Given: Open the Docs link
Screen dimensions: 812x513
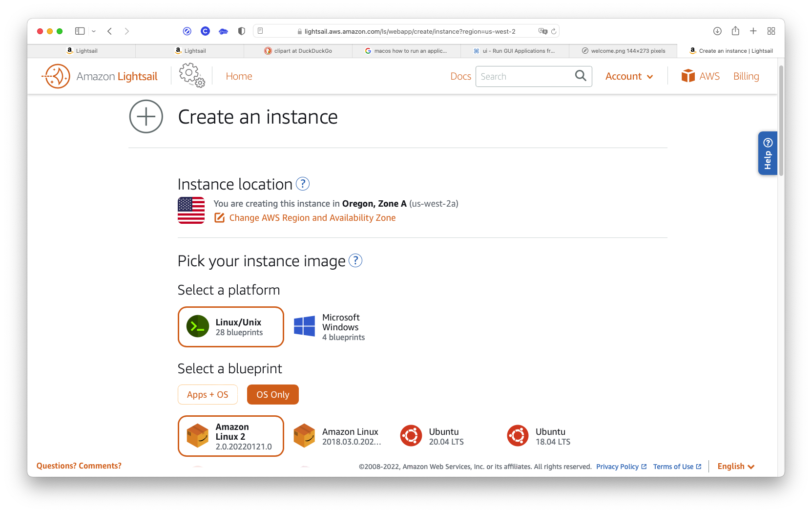Looking at the screenshot, I should pos(460,76).
